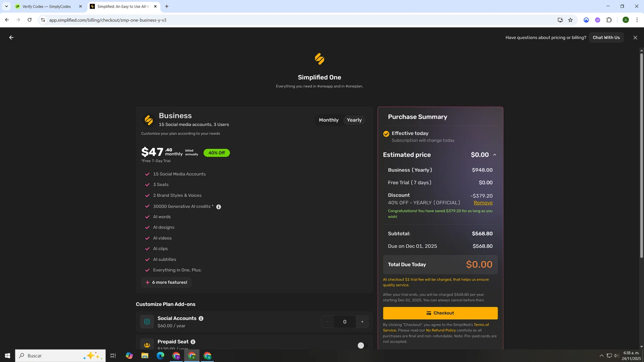Click the Simplified logo at top center
The width and height of the screenshot is (644, 362).
pyautogui.click(x=319, y=59)
